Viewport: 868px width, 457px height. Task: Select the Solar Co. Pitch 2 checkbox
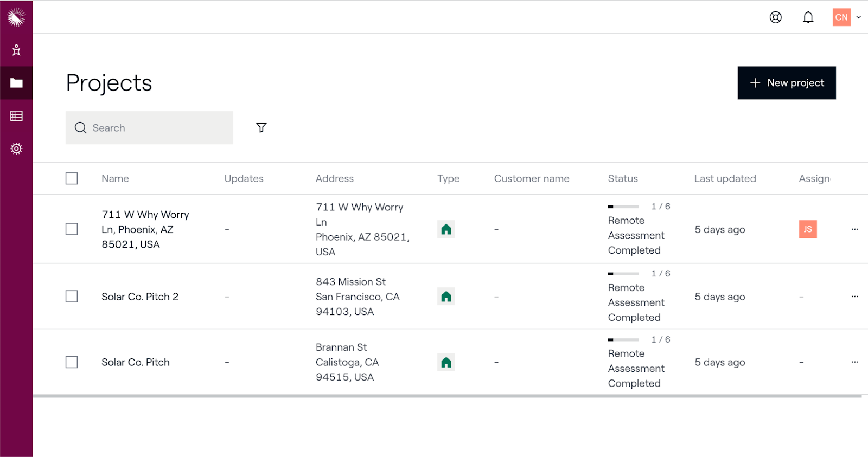[x=72, y=297]
